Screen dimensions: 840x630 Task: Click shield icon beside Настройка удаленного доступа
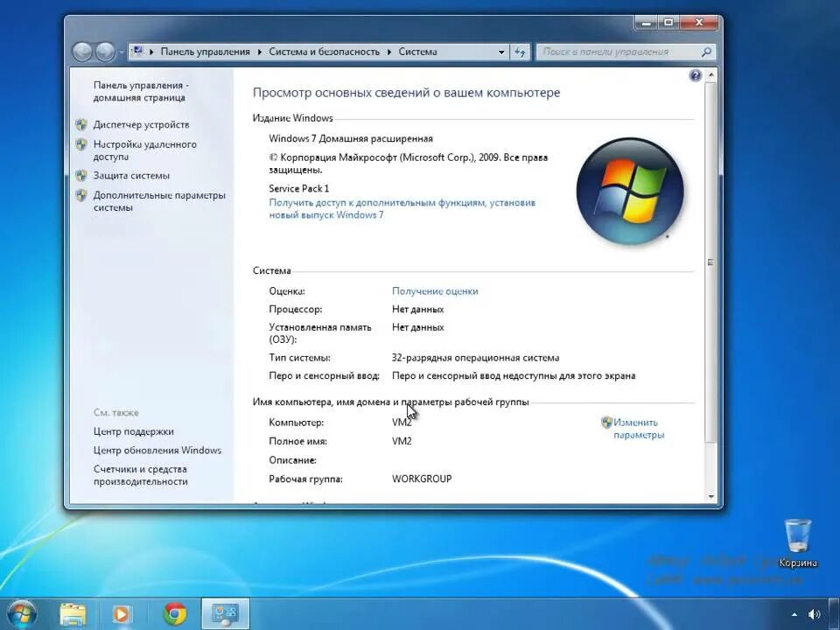(x=80, y=144)
